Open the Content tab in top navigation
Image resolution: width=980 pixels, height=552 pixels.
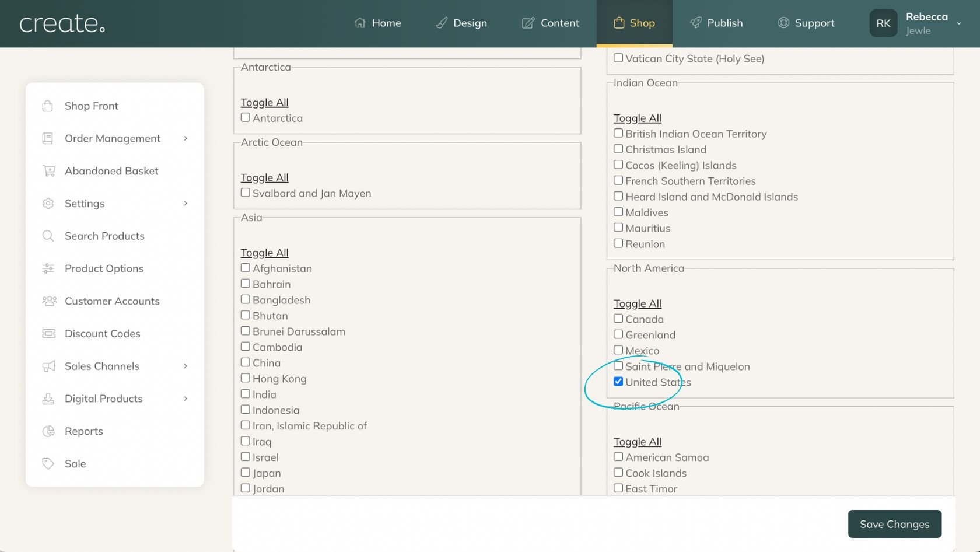(x=550, y=23)
